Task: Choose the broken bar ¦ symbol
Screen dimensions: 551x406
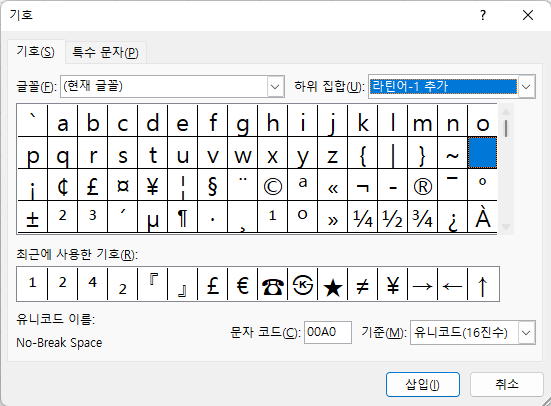Action: point(182,185)
